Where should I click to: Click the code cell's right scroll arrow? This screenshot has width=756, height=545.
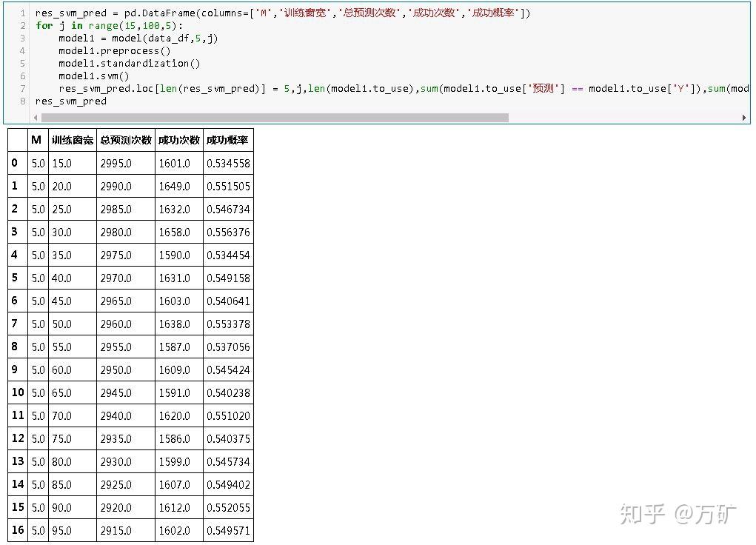(744, 118)
